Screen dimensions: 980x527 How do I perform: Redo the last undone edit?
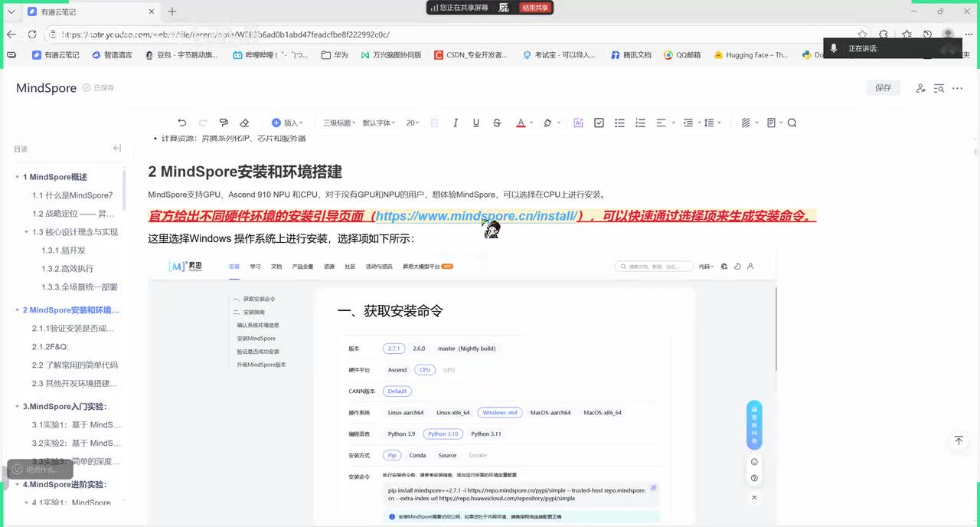tap(203, 123)
